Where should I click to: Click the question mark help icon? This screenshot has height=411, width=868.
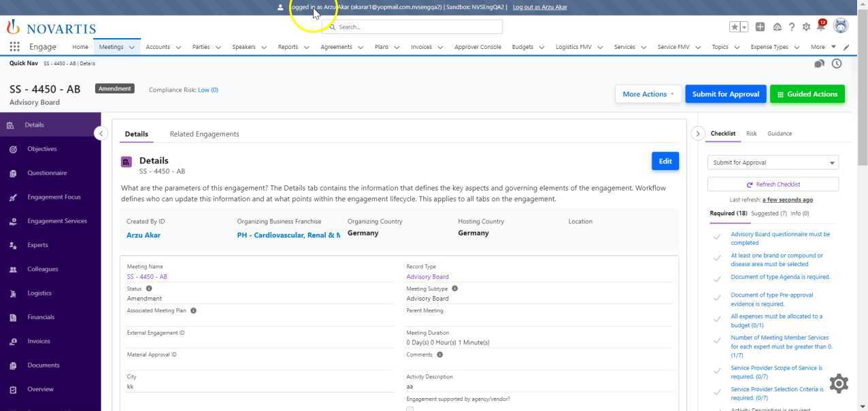(791, 27)
